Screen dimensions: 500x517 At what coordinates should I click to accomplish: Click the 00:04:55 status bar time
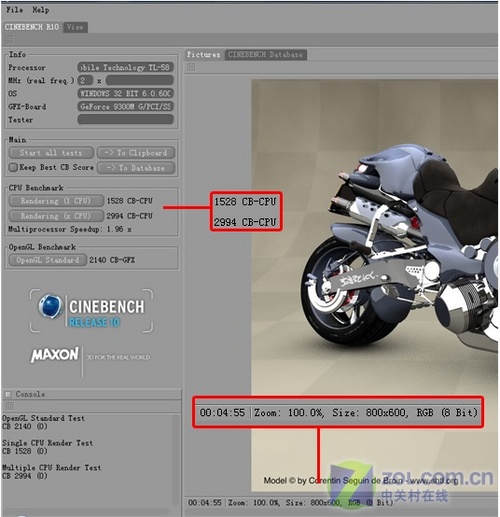point(205,503)
